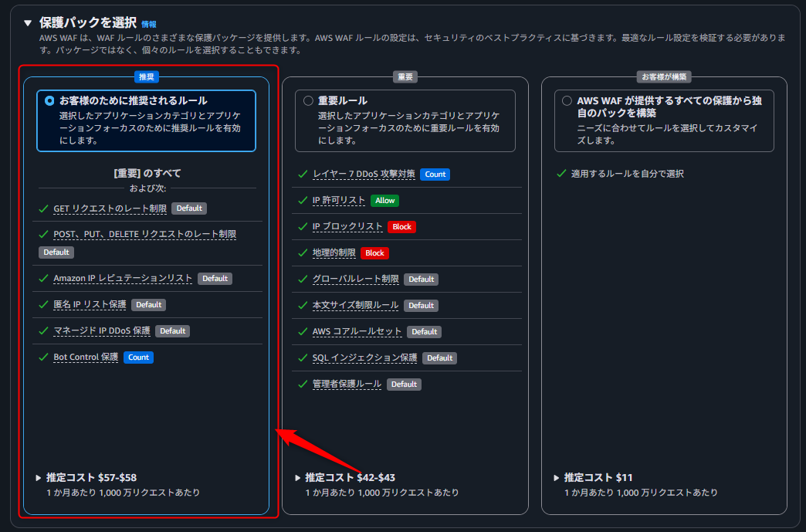Click the Bot Control 保護 rule link
The height and width of the screenshot is (532, 806).
point(86,357)
